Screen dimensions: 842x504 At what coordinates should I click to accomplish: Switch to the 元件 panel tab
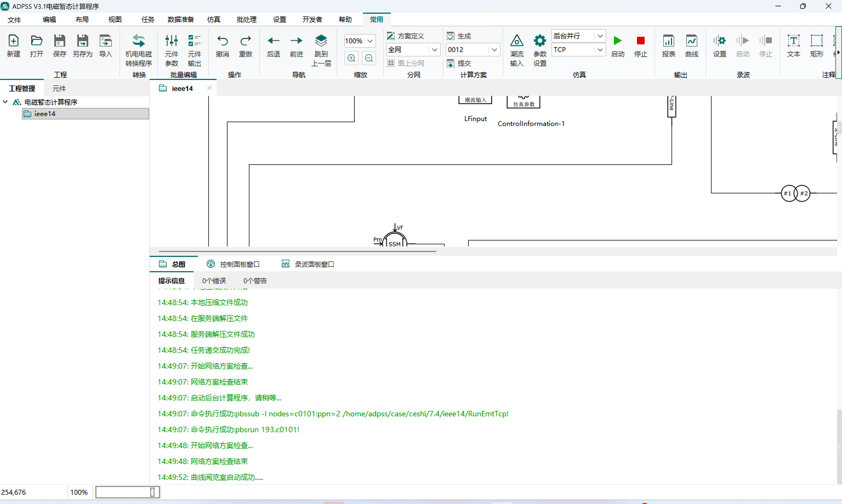[x=59, y=89]
